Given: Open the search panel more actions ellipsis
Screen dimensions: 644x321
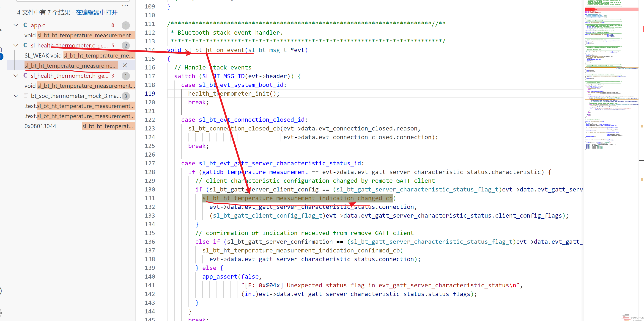Looking at the screenshot, I should (125, 5).
